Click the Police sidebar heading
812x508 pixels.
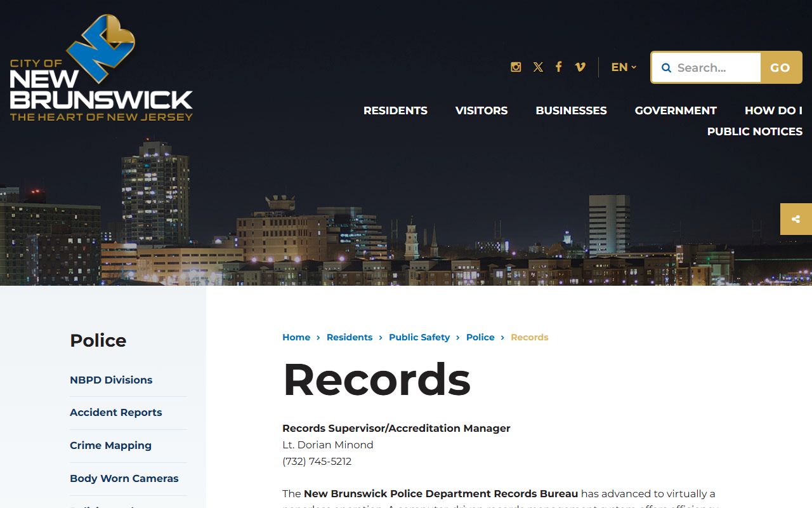tap(98, 340)
